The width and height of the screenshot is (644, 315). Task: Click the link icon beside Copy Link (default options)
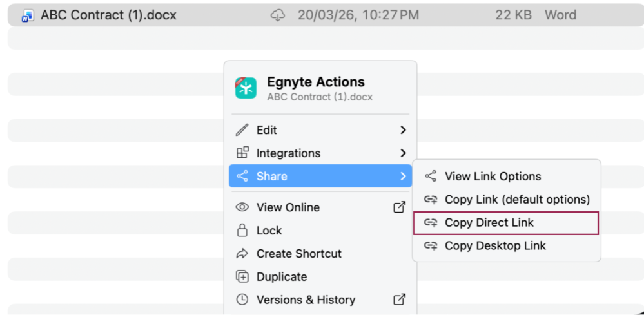coord(431,200)
